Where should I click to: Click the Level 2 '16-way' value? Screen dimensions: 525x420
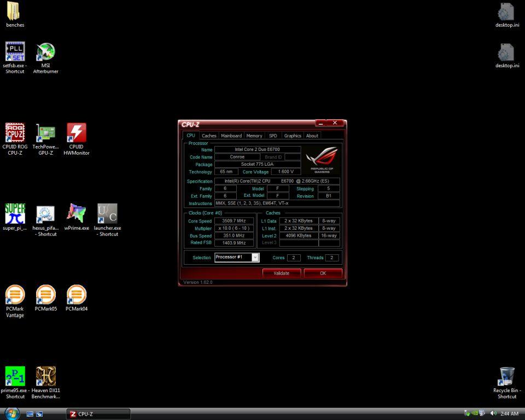tap(329, 236)
